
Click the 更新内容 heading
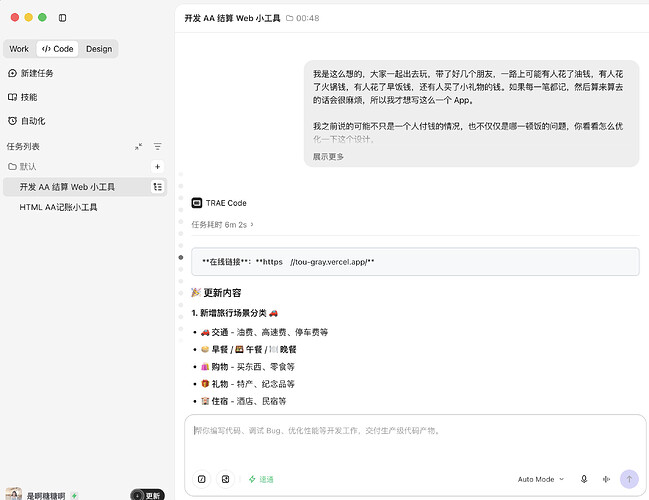[x=216, y=293]
